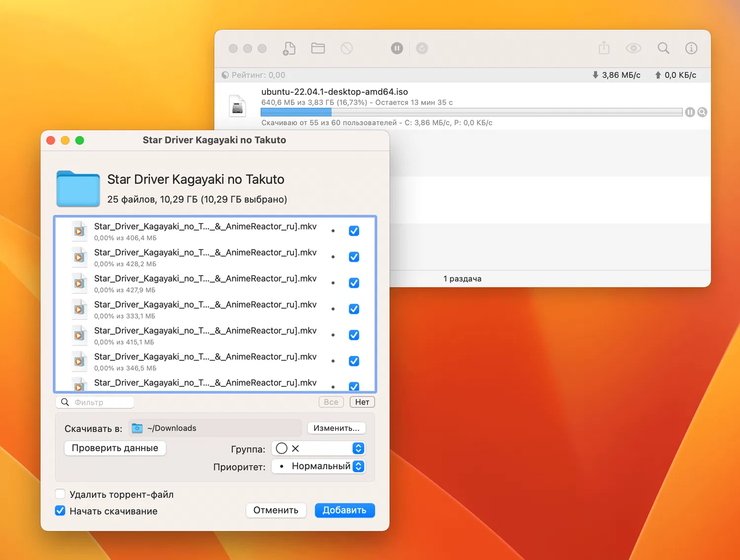
Task: Select the file name above '0,00% из 428,2 МБ'
Action: click(205, 252)
